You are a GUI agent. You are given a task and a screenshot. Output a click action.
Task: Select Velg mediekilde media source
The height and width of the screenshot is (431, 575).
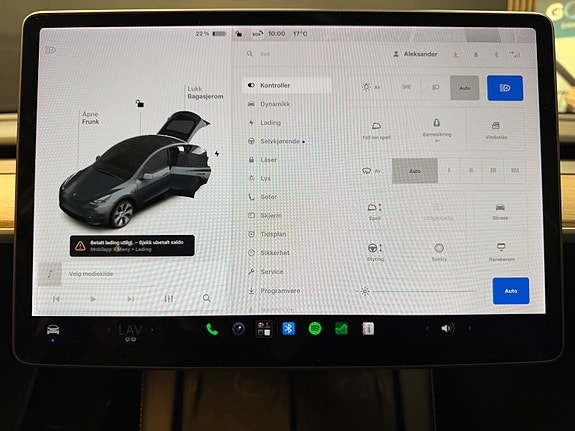pyautogui.click(x=91, y=274)
